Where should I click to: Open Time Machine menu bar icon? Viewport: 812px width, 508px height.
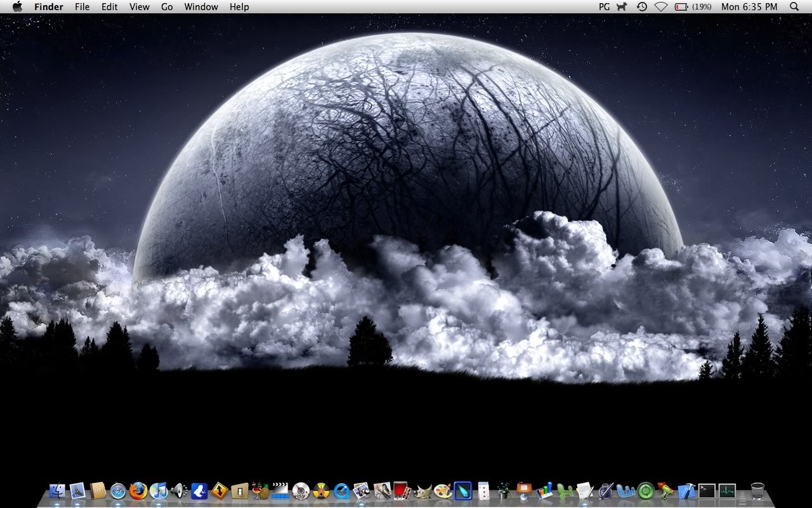[642, 6]
